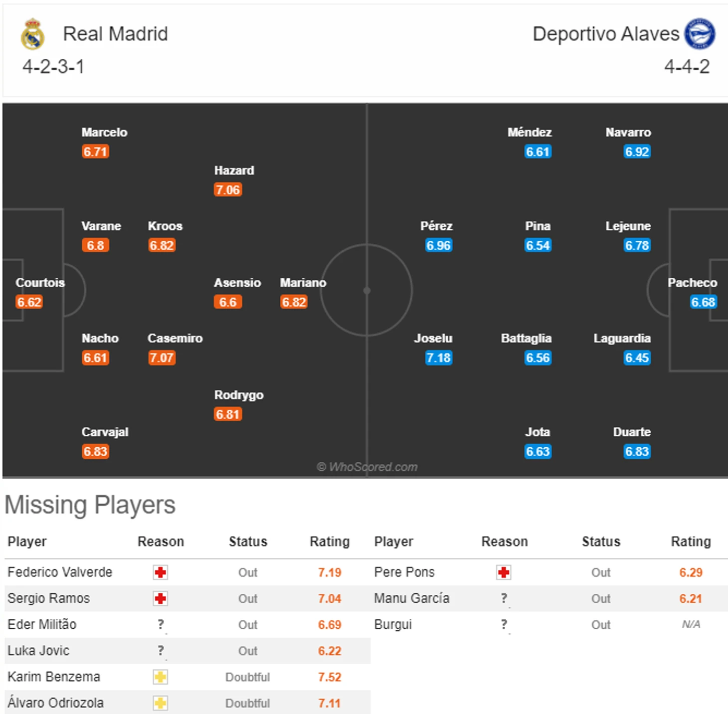This screenshot has height=714, width=728.
Task: Click Manu García's question mark reason icon
Action: 504,598
